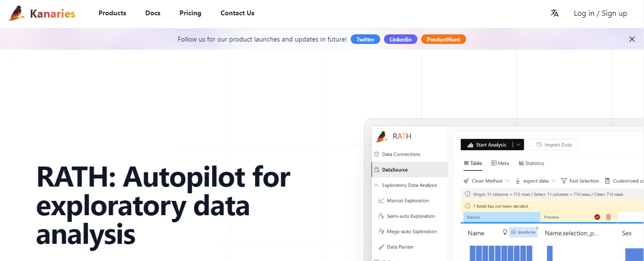Click the Data Painter brush icon
This screenshot has width=644, height=261.
[x=381, y=247]
